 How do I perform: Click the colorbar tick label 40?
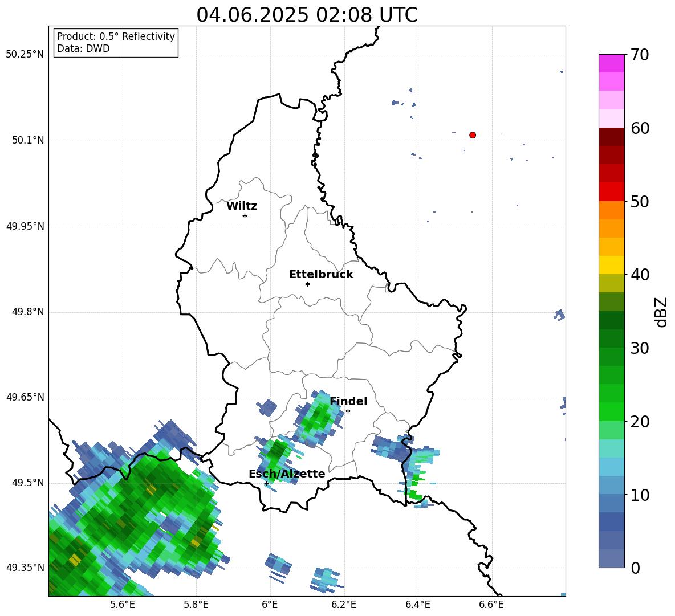click(x=640, y=275)
